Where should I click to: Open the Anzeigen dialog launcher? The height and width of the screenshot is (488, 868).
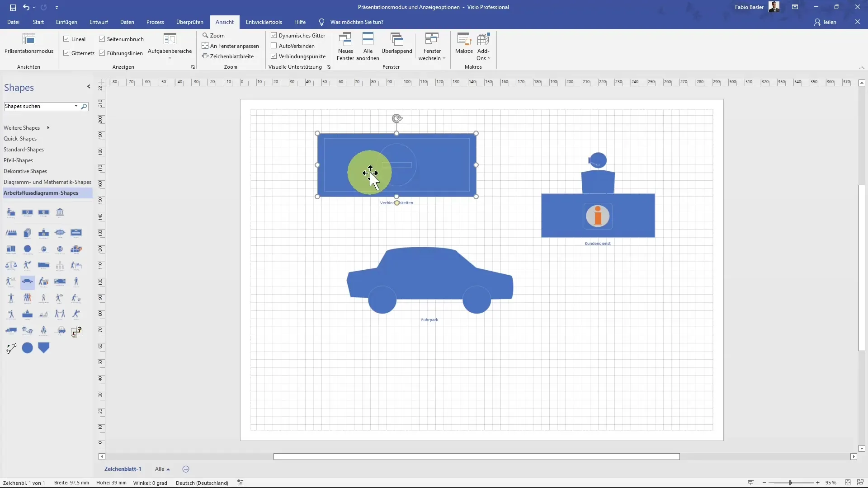tap(193, 67)
